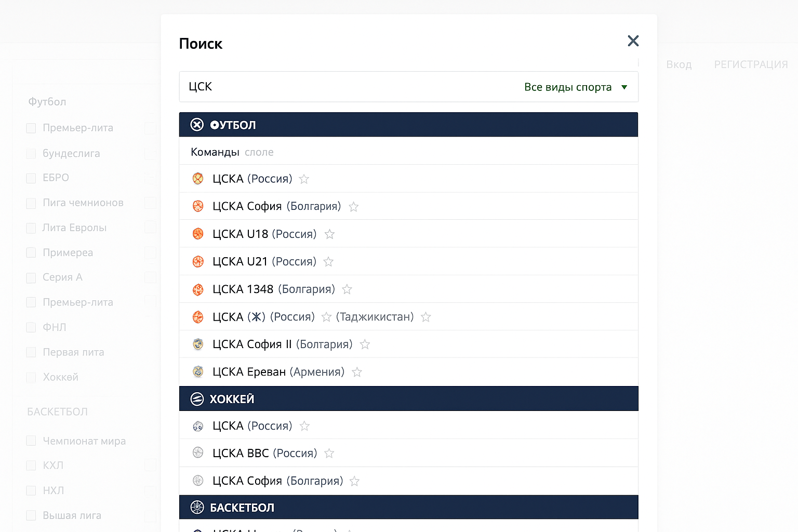This screenshot has height=532, width=798.
Task: Enable the КХЛ checkbox in the sidebar
Action: [x=31, y=465]
